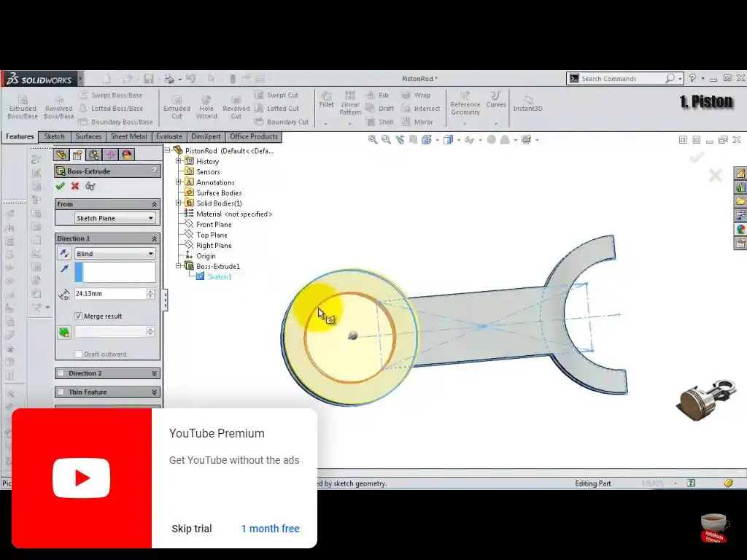The height and width of the screenshot is (560, 747).
Task: Collapse the Direction 1 section
Action: [155, 238]
